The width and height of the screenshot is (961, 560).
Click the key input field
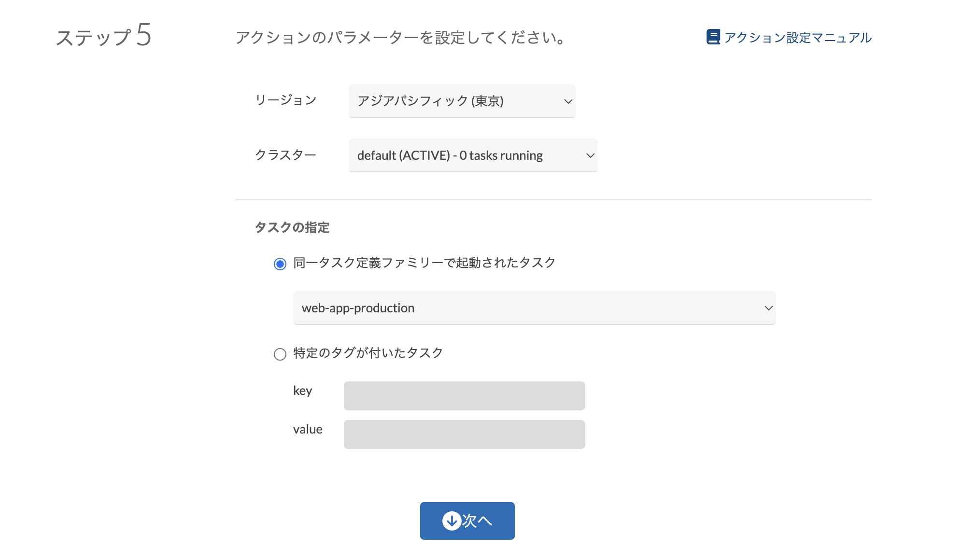pos(464,396)
